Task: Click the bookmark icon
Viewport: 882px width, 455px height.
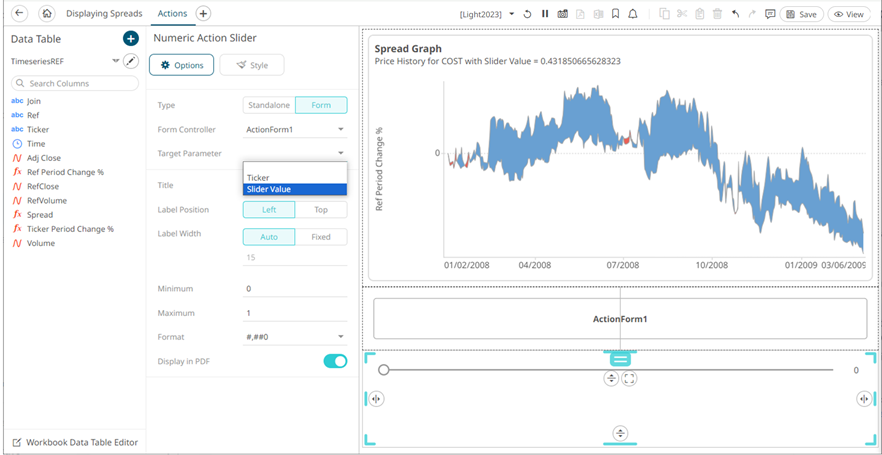Action: 615,14
